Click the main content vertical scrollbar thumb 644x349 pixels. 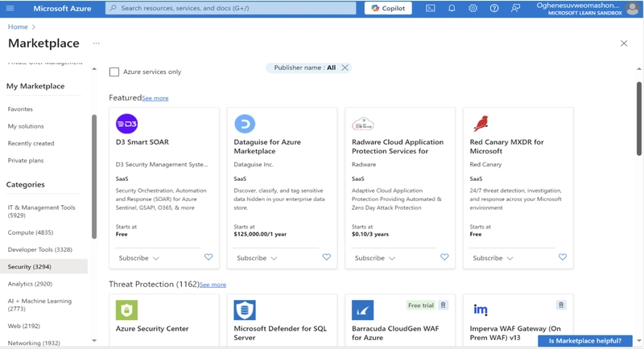[x=638, y=118]
